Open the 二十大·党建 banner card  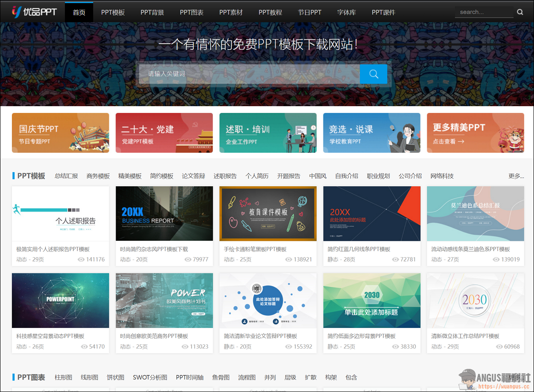[x=164, y=133]
